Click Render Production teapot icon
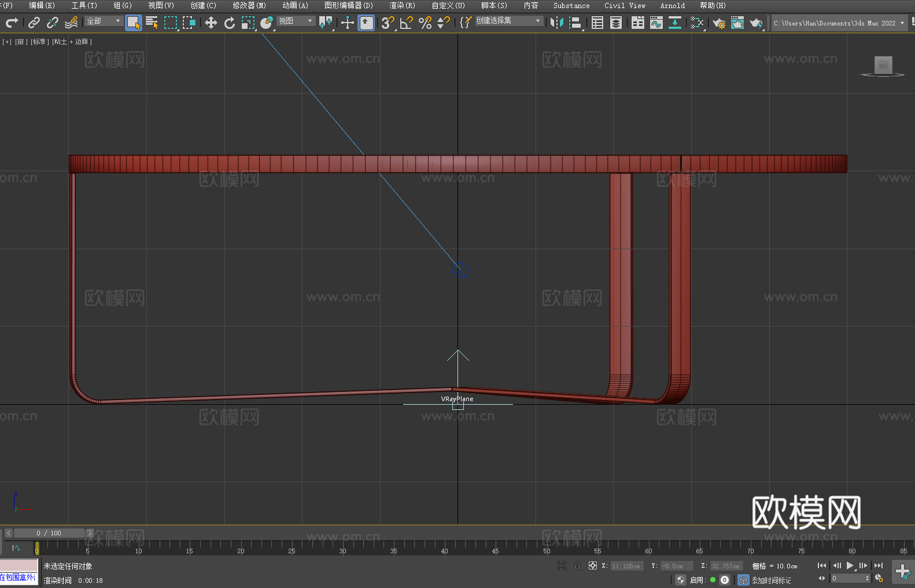 756,23
